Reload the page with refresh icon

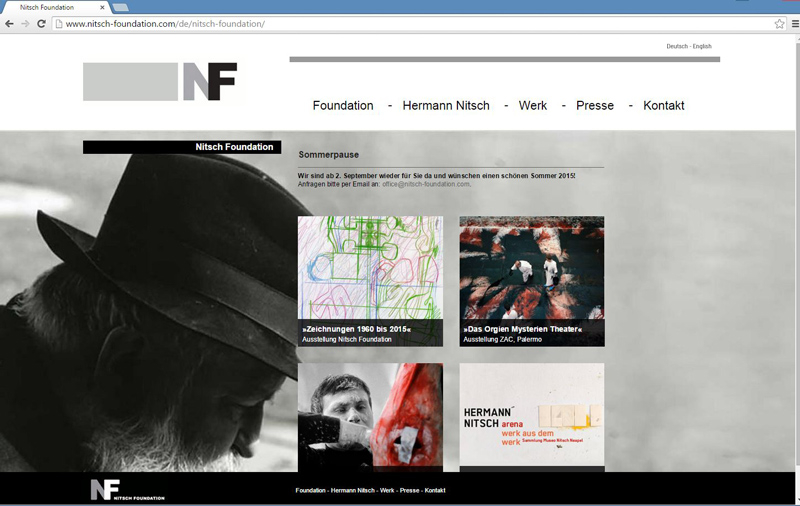click(41, 24)
